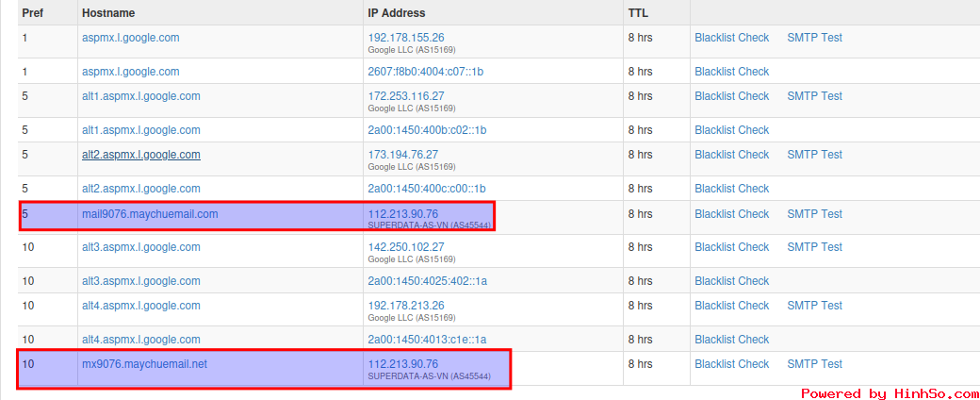Select IP address 172.253.116.27
Screen dimensions: 980x400
[405, 96]
